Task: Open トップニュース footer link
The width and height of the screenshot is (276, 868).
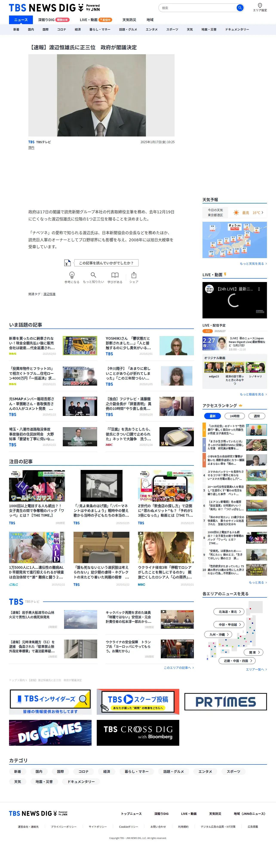Action: (131, 813)
